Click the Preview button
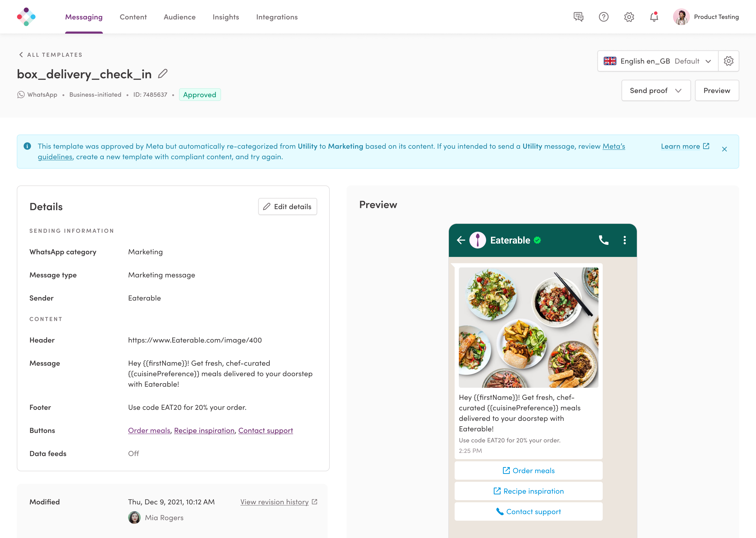This screenshot has width=756, height=538. click(717, 90)
